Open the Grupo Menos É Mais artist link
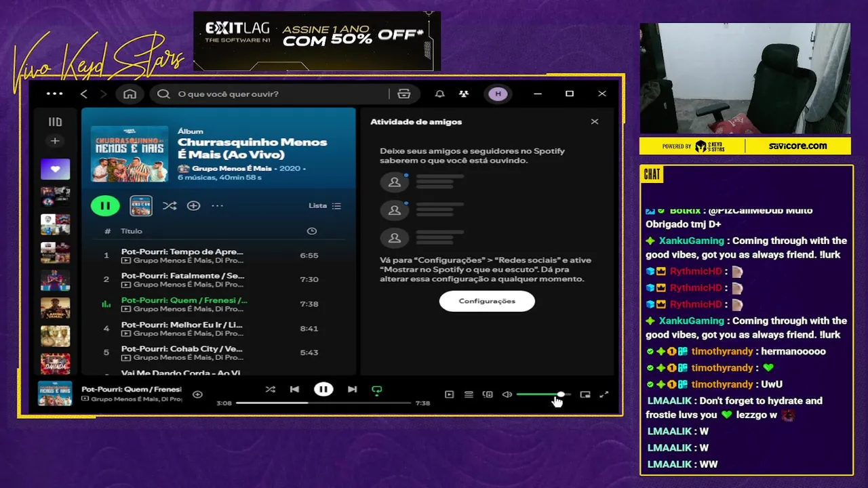868x488 pixels. coord(231,168)
